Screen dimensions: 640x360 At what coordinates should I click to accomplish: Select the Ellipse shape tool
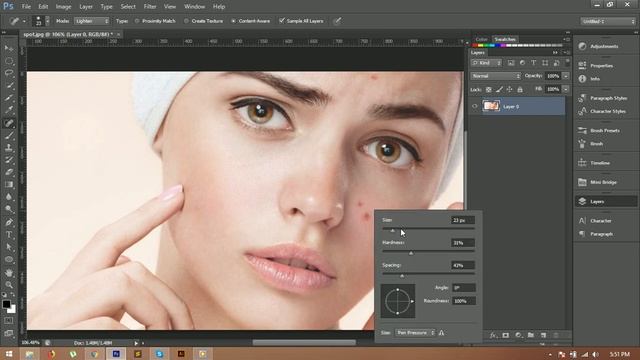[x=9, y=260]
